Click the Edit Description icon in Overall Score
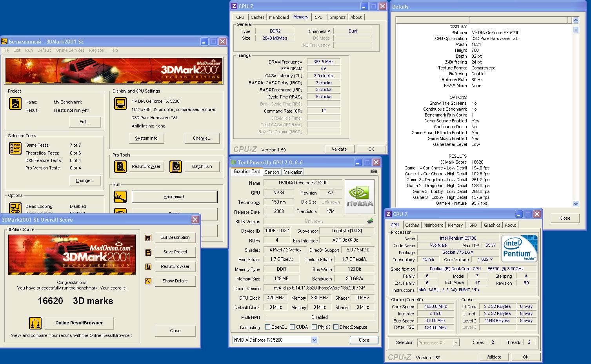 point(148,238)
